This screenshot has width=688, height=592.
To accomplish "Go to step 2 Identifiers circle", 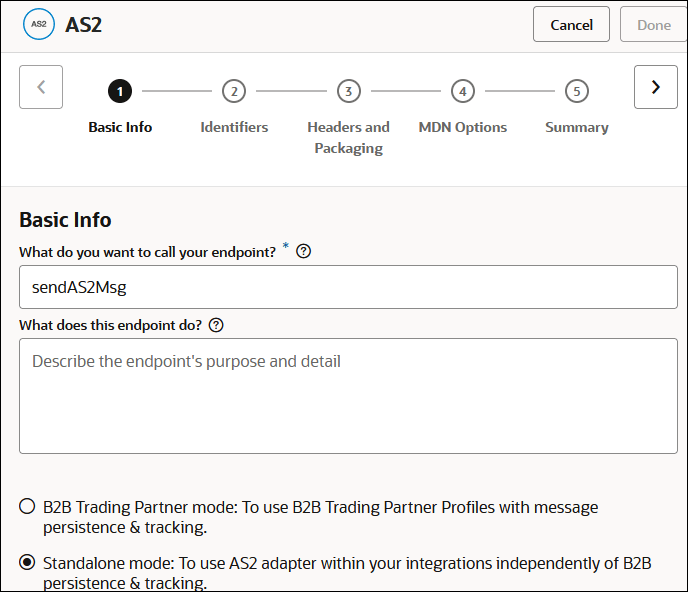I will point(234,91).
